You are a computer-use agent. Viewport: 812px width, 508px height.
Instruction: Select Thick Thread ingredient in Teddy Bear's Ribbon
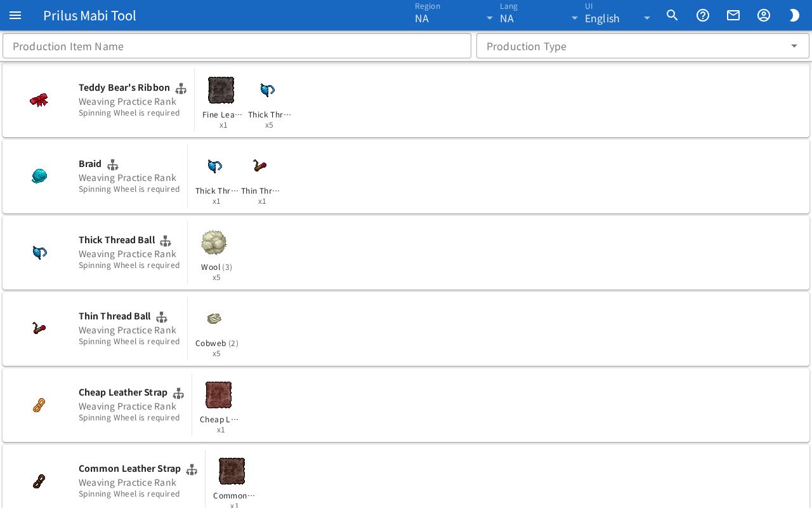(268, 90)
